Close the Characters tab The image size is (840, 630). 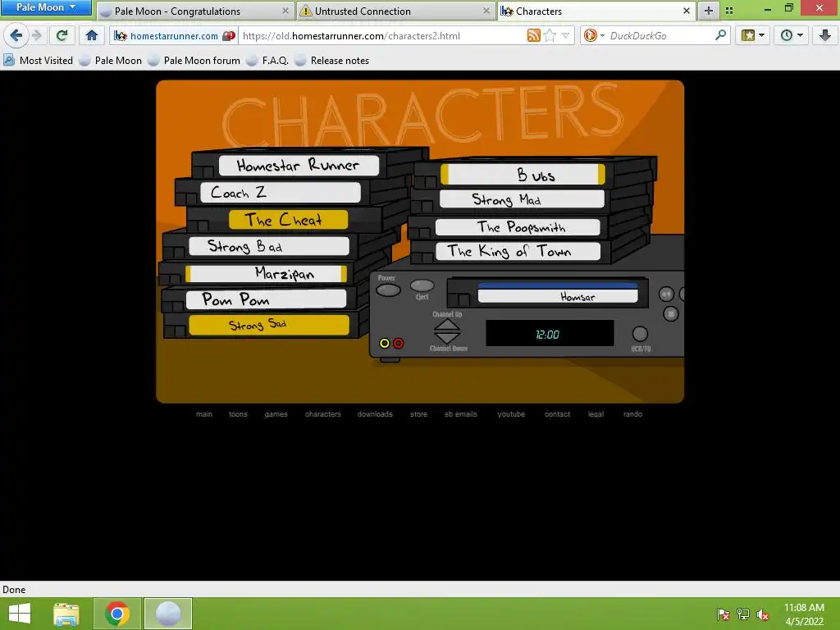click(x=687, y=11)
